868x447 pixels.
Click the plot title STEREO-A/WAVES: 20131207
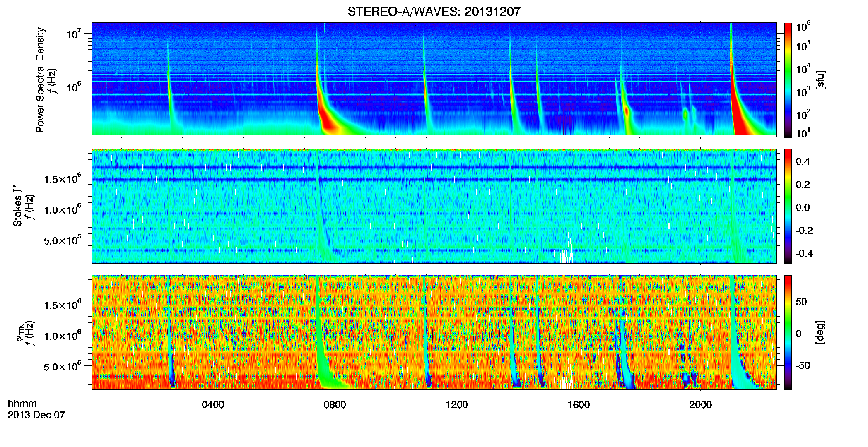click(434, 12)
